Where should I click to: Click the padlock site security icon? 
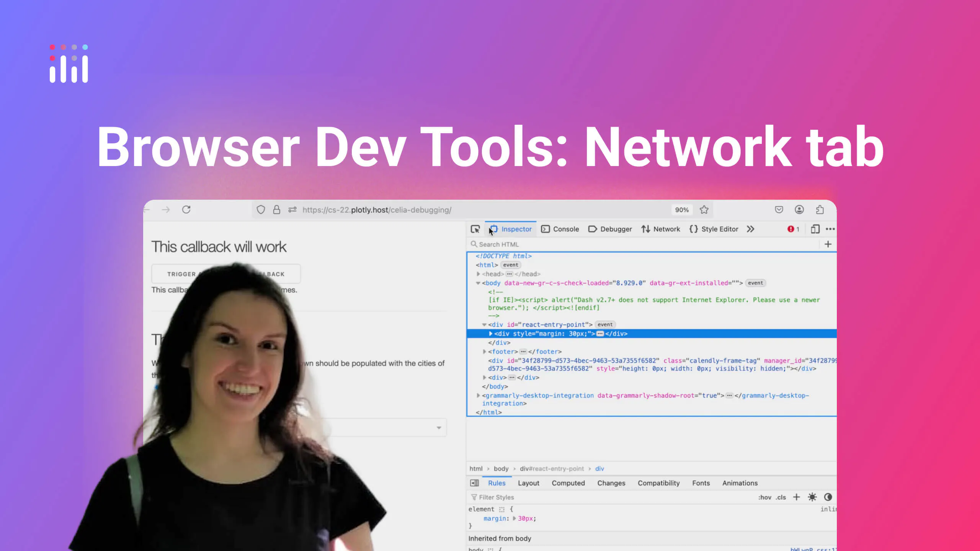pyautogui.click(x=276, y=210)
